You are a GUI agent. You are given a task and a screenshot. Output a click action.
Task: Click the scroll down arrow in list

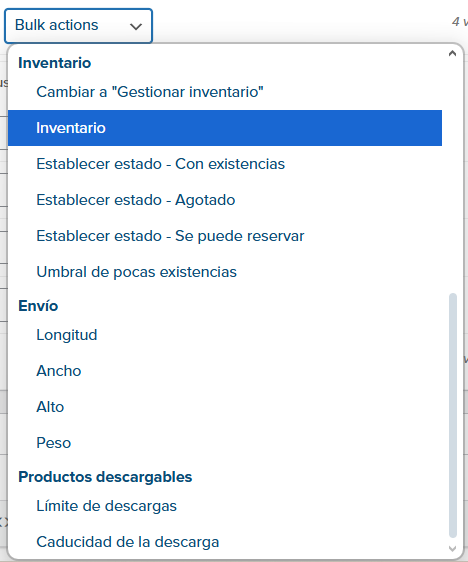pyautogui.click(x=452, y=549)
